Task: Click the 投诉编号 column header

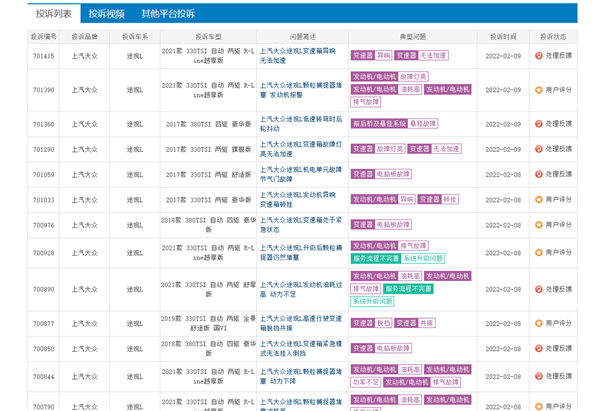Action: (x=44, y=37)
